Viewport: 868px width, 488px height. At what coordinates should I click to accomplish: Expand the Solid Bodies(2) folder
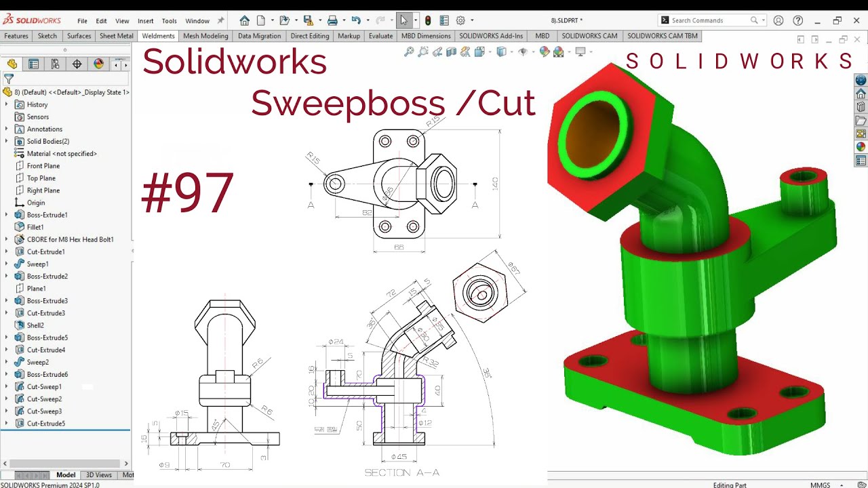7,141
